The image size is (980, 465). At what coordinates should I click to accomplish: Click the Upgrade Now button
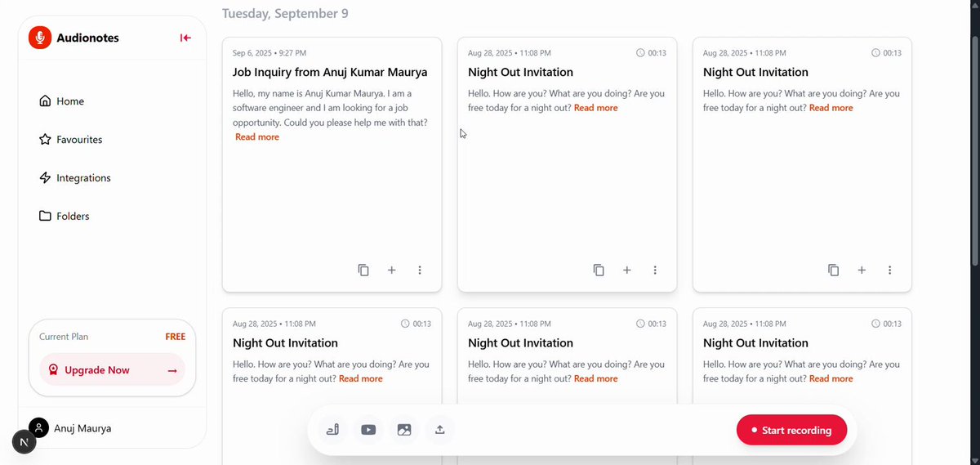tap(113, 370)
